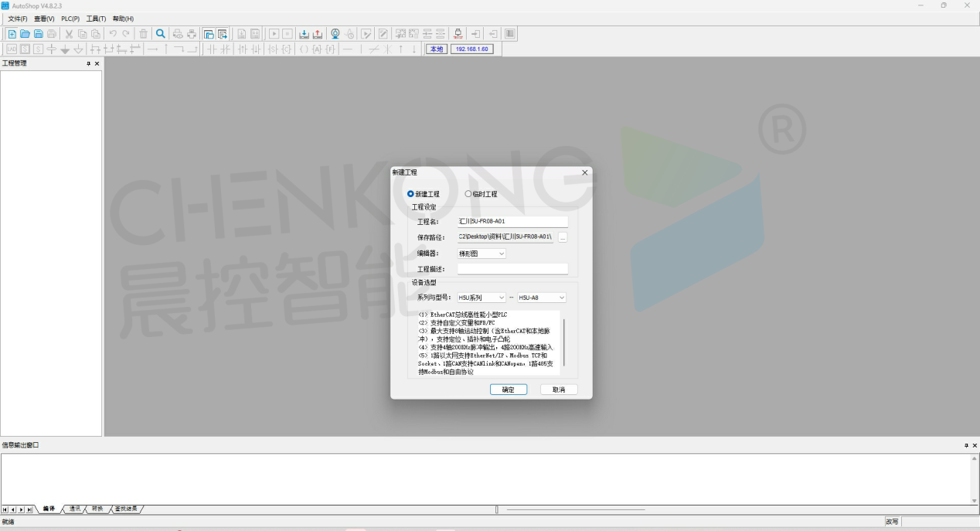Click the Open Project folder icon
Viewport: 980px width, 531px height.
click(x=25, y=34)
